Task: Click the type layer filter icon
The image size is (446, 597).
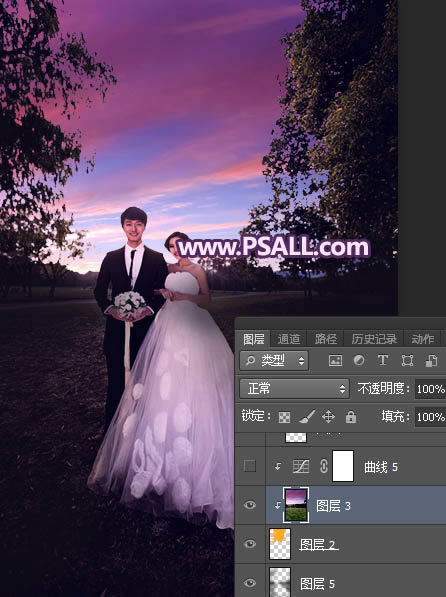Action: [x=382, y=360]
